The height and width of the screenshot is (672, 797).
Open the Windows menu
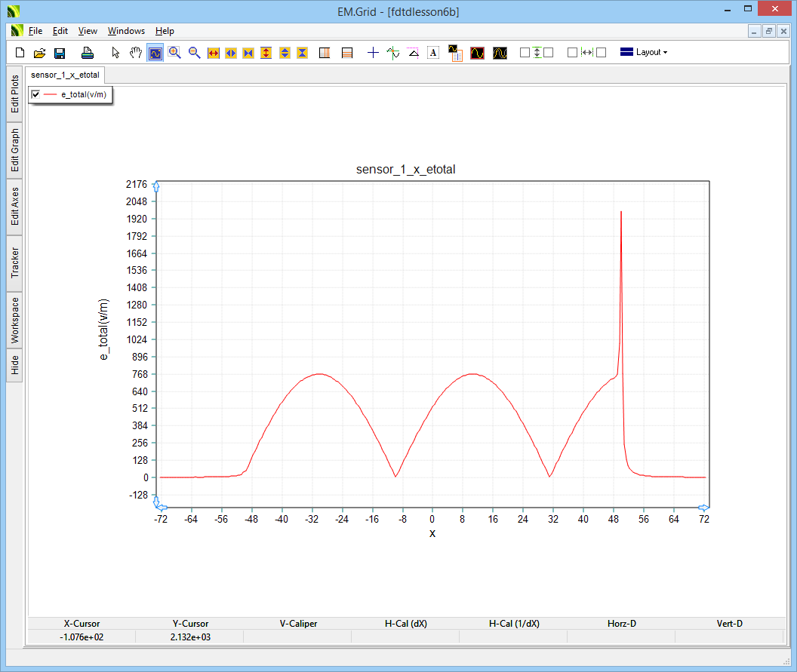126,31
